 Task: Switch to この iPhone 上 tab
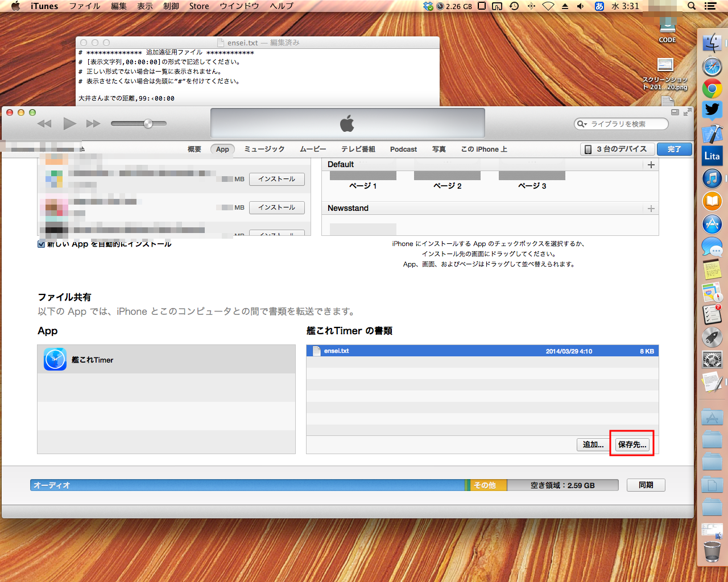(x=484, y=149)
